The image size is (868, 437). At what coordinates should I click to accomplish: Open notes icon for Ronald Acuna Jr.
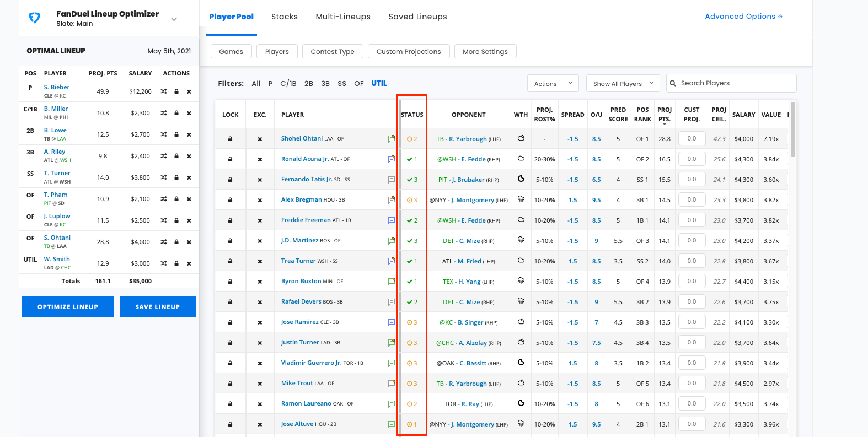(x=392, y=159)
